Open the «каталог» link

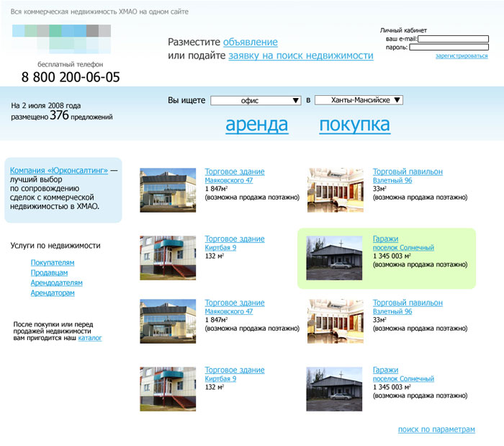(90, 337)
